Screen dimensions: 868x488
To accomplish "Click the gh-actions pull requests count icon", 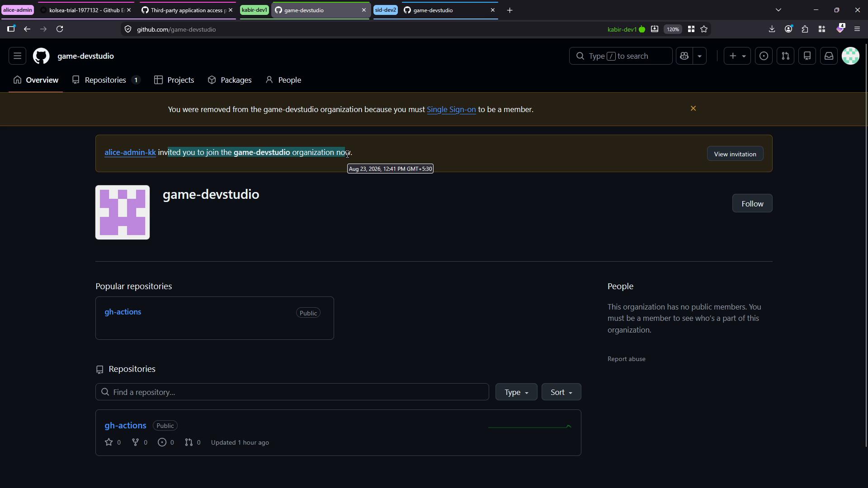I will pyautogui.click(x=189, y=442).
